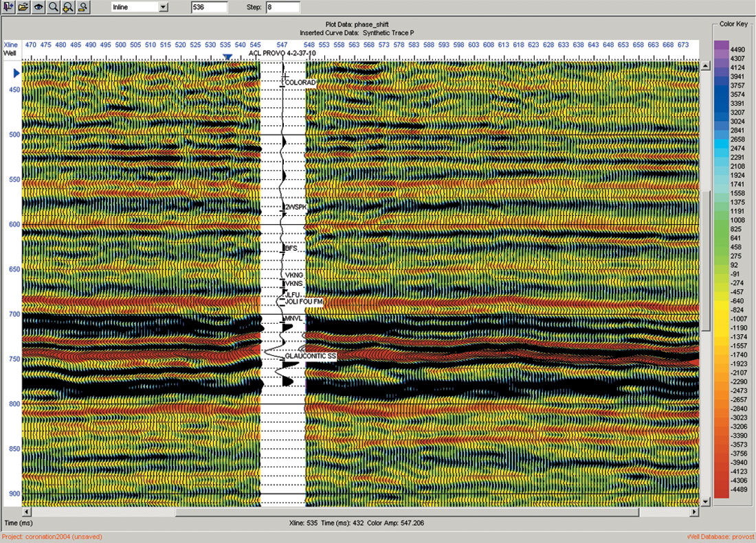This screenshot has width=756, height=543.
Task: Click the horizontal scrollbar thumb
Action: pyautogui.click(x=407, y=511)
